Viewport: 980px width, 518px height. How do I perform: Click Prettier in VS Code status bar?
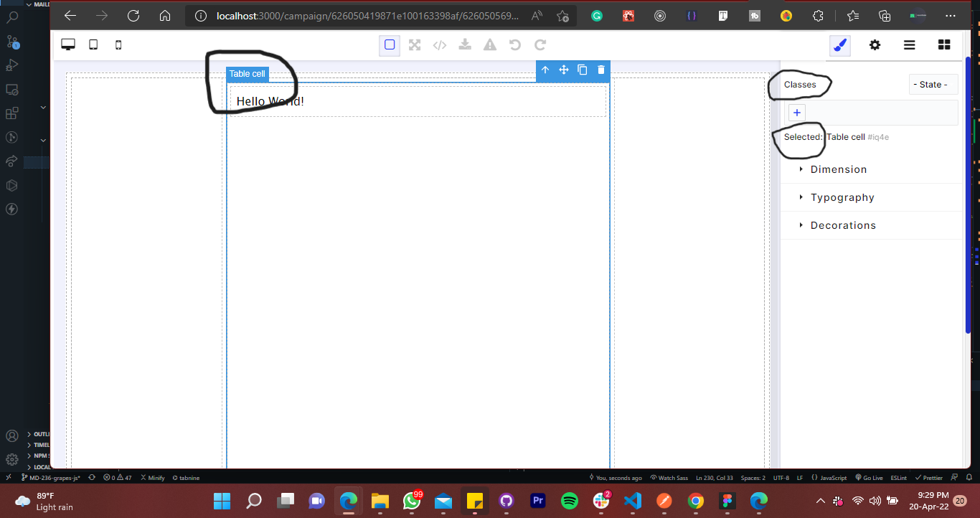[929, 477]
